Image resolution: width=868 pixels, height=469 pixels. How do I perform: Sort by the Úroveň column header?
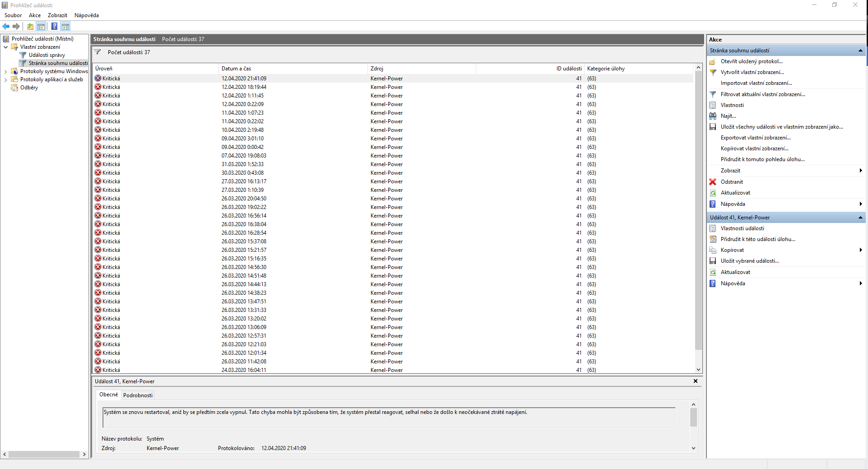155,69
